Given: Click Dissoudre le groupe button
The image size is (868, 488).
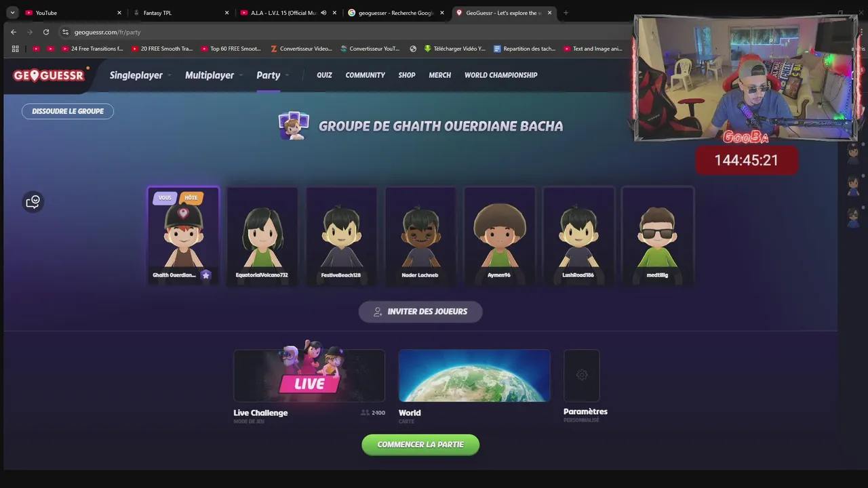Looking at the screenshot, I should coord(68,111).
